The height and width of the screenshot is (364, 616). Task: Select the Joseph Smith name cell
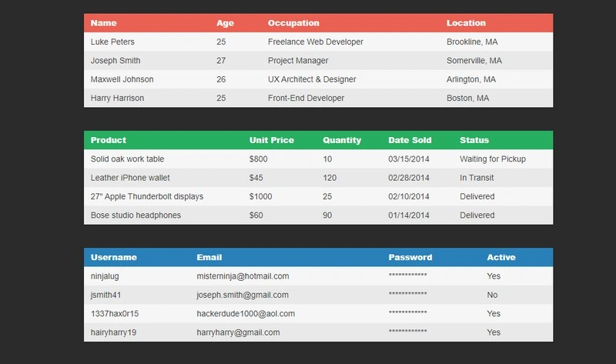[x=115, y=61]
